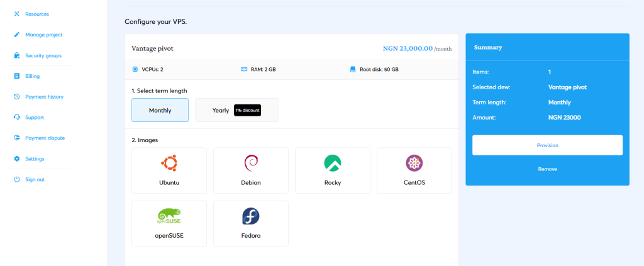Screen dimensions: 644x266
Task: Open Payment dispute from the sidebar
Action: point(45,138)
